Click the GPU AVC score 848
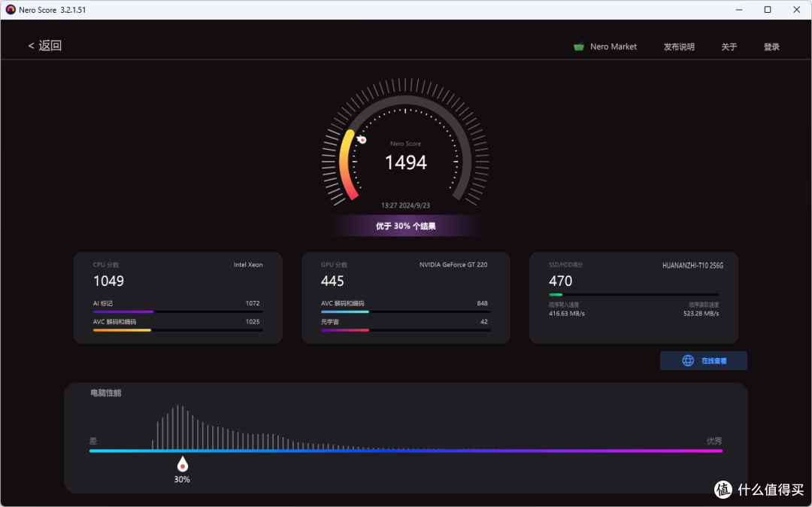The width and height of the screenshot is (812, 507). click(482, 303)
